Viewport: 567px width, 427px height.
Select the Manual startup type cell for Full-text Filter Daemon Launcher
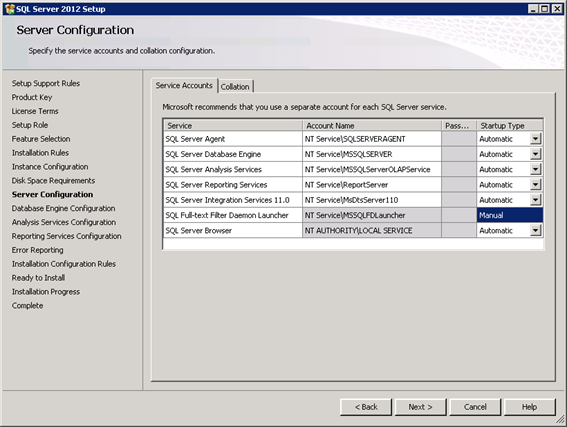(510, 215)
